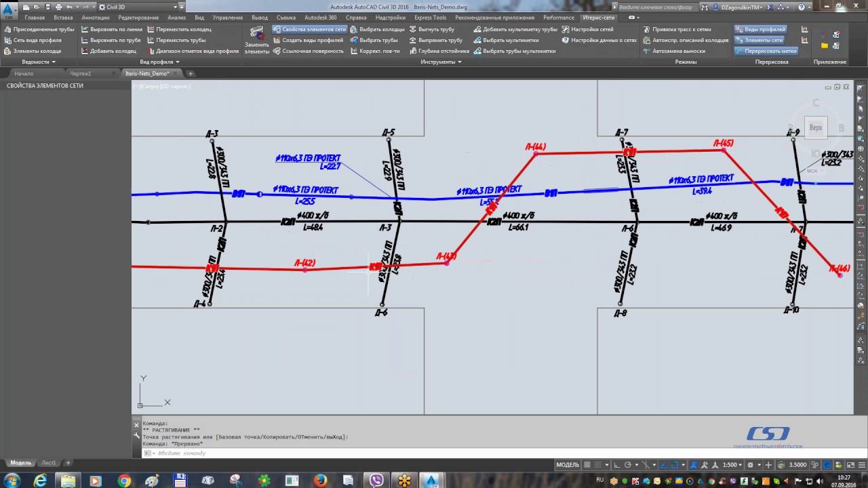Viewport: 868px width, 488px height.
Task: Click Выровнять по линии tool
Action: 111,29
